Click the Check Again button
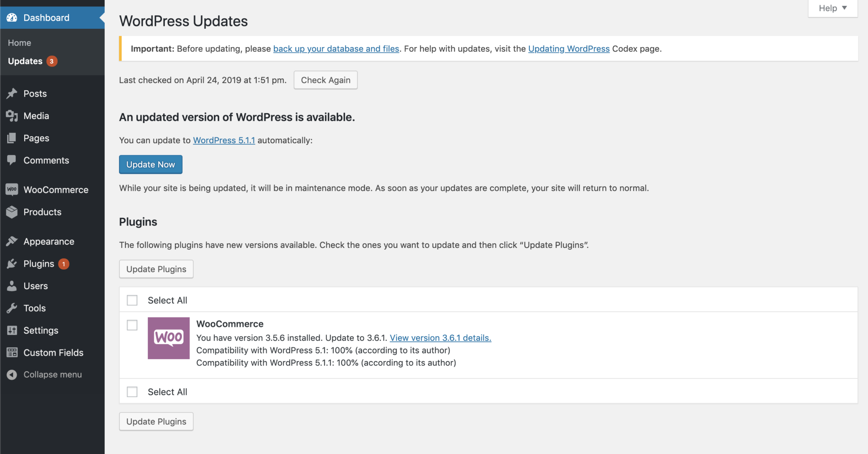 coord(325,80)
